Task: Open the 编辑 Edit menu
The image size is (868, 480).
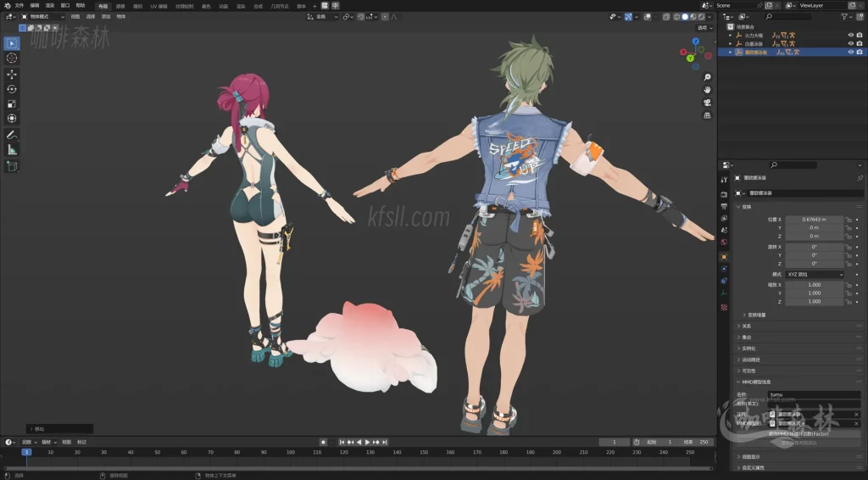Action: tap(34, 6)
